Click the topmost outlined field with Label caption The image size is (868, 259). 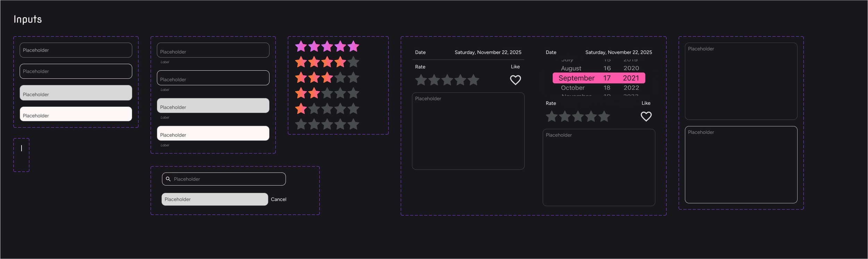[x=213, y=50]
